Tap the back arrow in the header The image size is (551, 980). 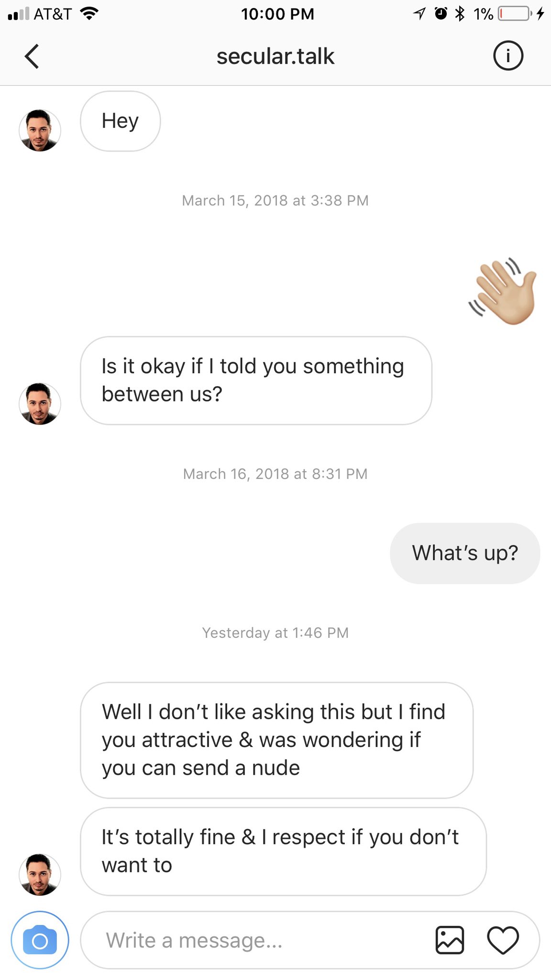tap(32, 56)
